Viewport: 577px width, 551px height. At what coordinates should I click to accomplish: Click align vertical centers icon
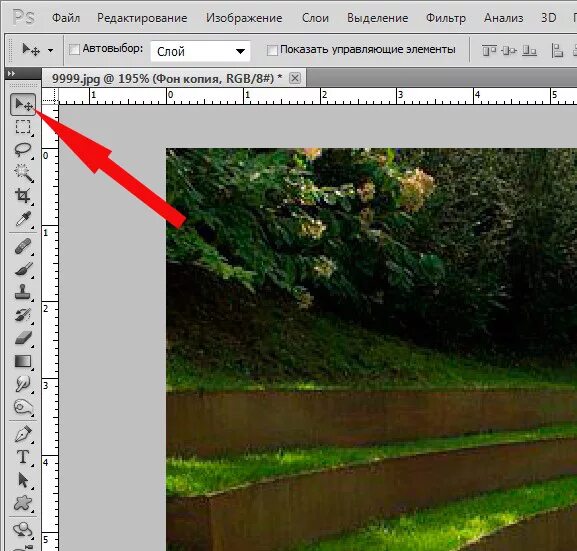[x=509, y=50]
